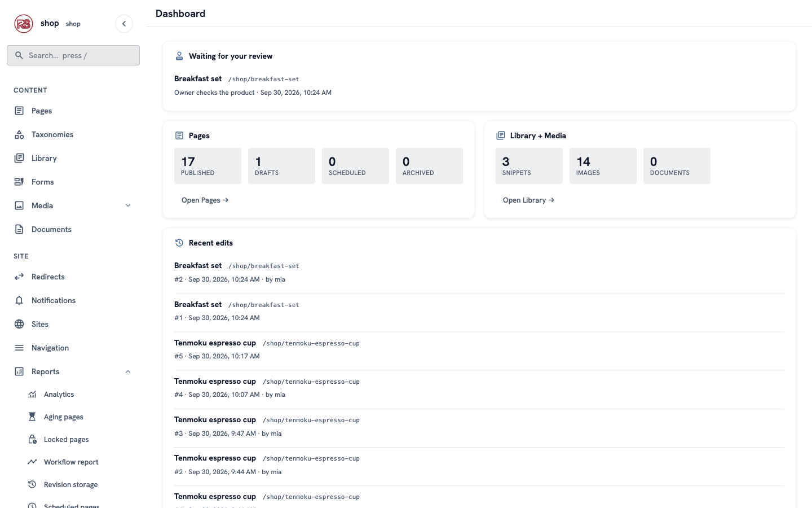Screen dimensions: 812x508
Task: Click the Notifications bell icon
Action: tap(19, 300)
